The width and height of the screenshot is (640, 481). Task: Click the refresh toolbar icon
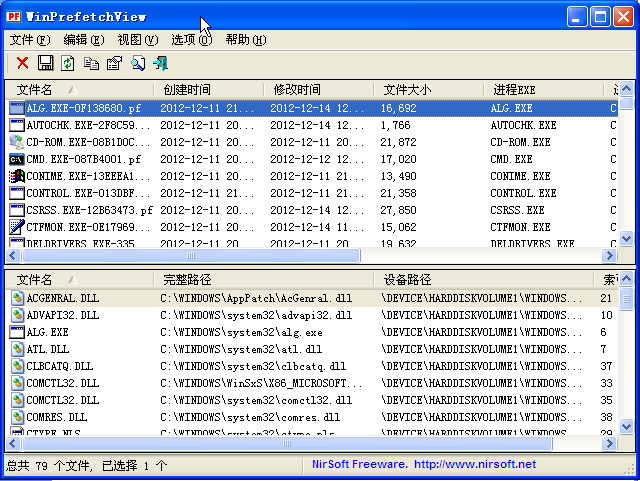click(x=68, y=63)
